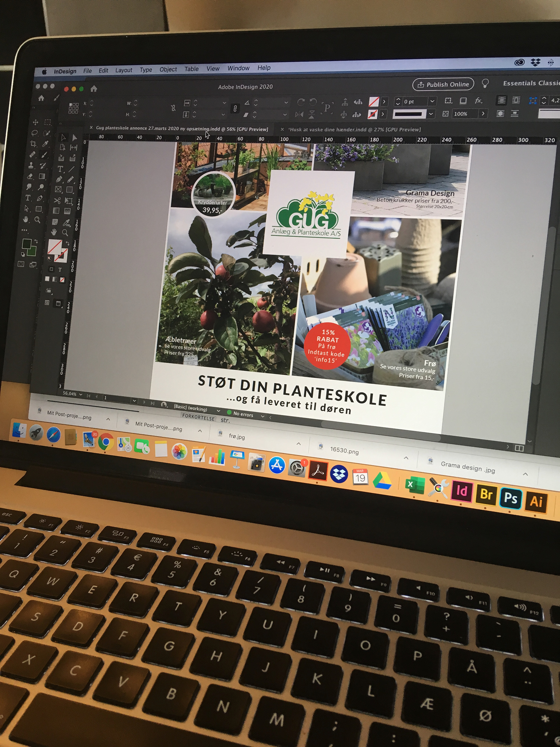The width and height of the screenshot is (560, 747).
Task: Open the stroke weight 0 pt dropdown
Action: 432,101
